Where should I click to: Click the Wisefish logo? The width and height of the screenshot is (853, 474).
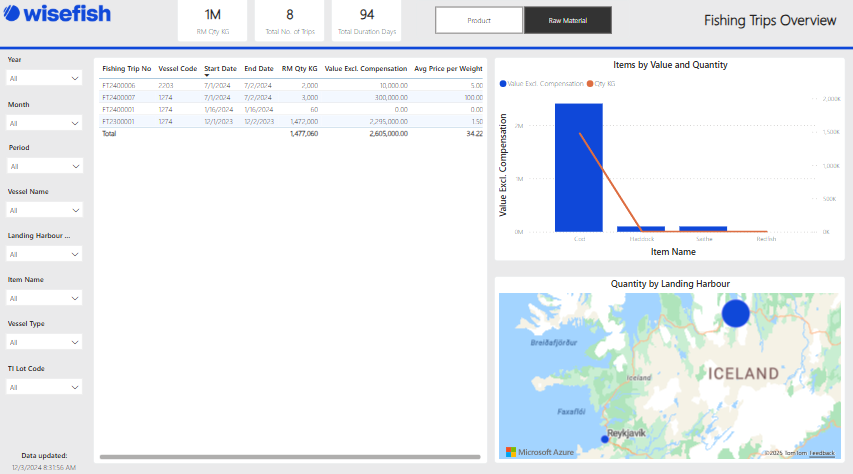tap(58, 17)
